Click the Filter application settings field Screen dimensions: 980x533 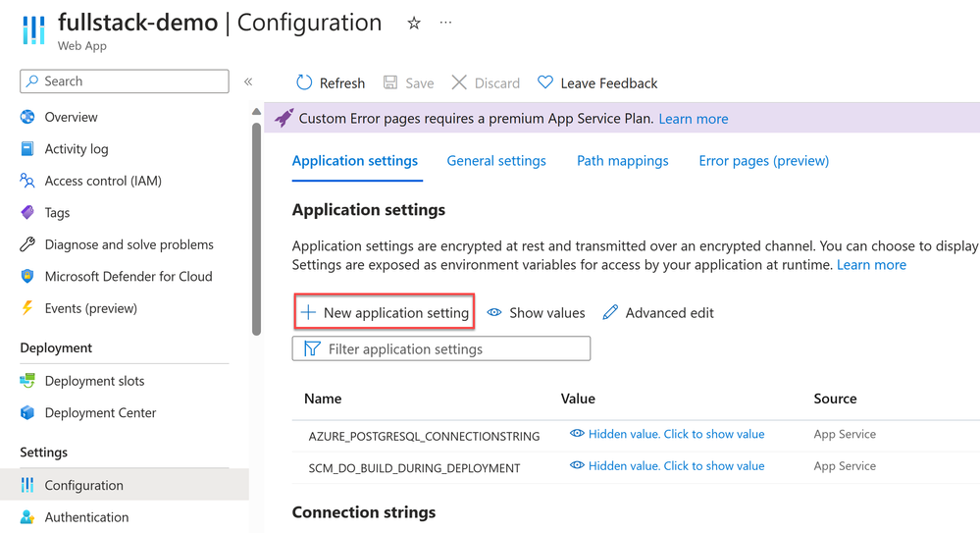(441, 349)
